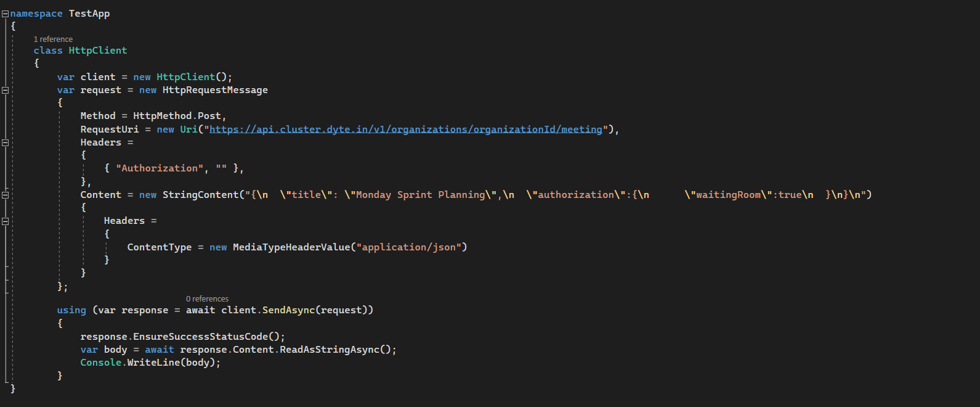Image resolution: width=980 pixels, height=407 pixels.
Task: Follow the api.cluster.dyte.in URL link
Action: pos(405,129)
